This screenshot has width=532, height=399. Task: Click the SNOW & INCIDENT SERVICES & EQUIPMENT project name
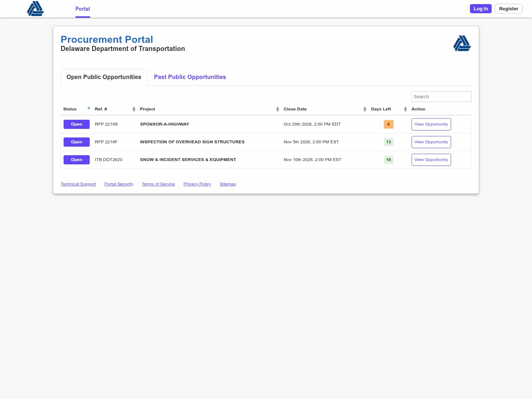(188, 160)
